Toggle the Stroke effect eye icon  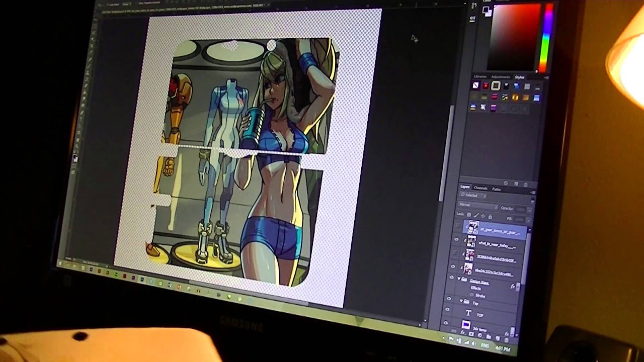point(471,295)
